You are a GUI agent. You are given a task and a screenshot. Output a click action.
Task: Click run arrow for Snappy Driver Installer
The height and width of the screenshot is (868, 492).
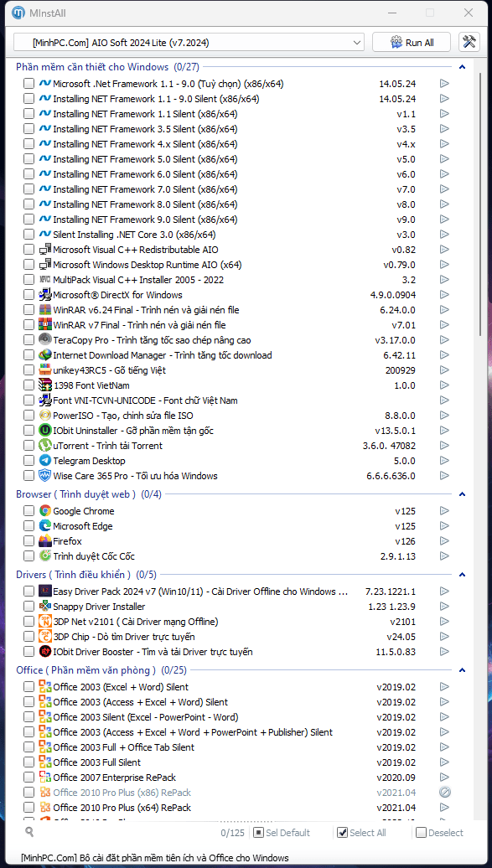pyautogui.click(x=444, y=607)
